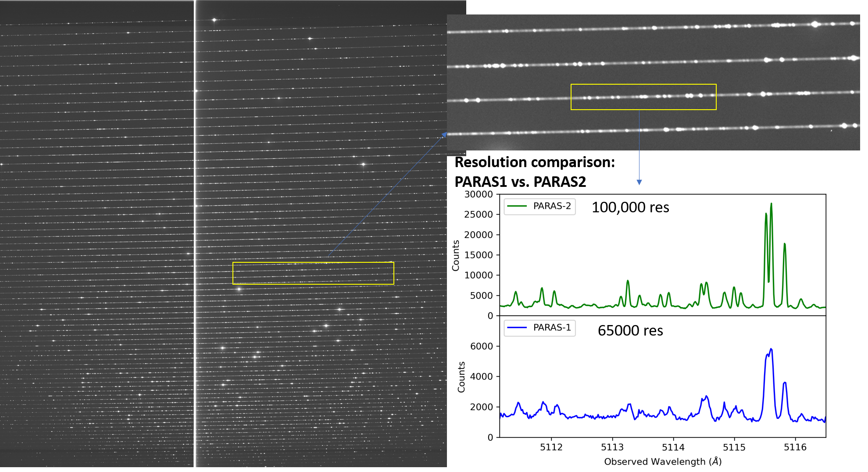868x472 pixels.
Task: Select the "PARAS1 vs. PARAS2" heading line
Action: [x=520, y=182]
